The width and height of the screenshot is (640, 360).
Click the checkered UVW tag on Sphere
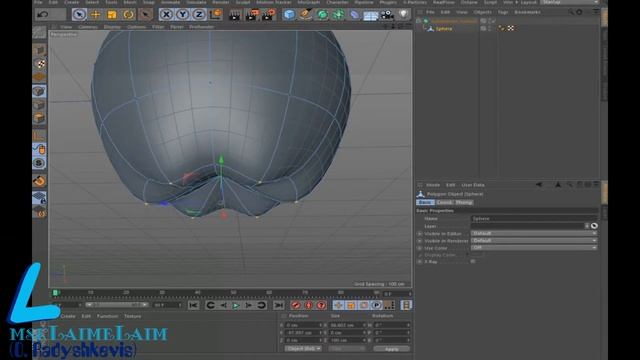coord(510,28)
